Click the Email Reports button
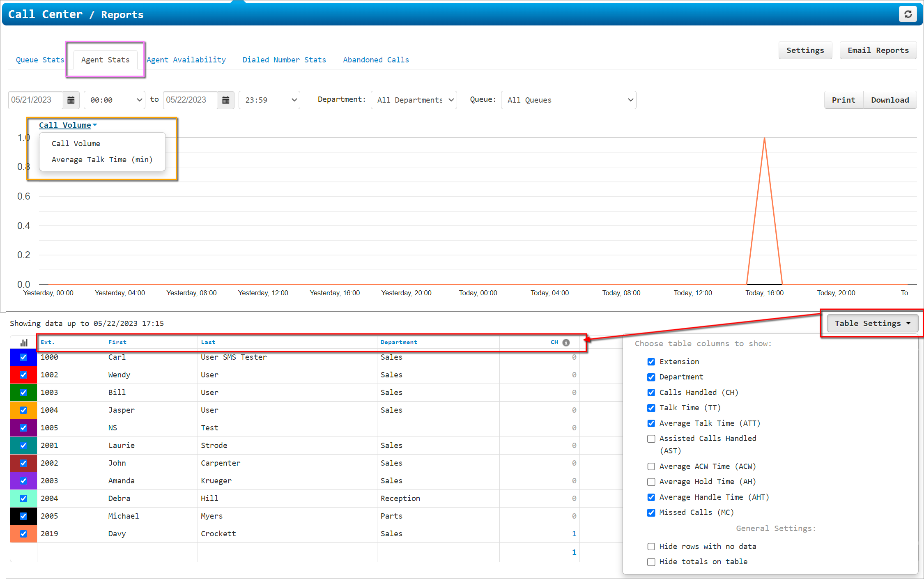The width and height of the screenshot is (924, 579). (878, 51)
